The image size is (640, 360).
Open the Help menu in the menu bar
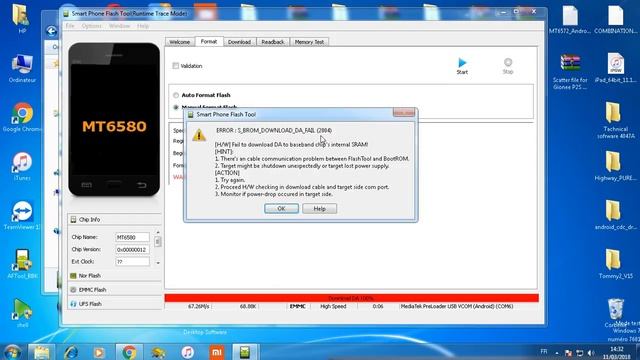[143, 26]
